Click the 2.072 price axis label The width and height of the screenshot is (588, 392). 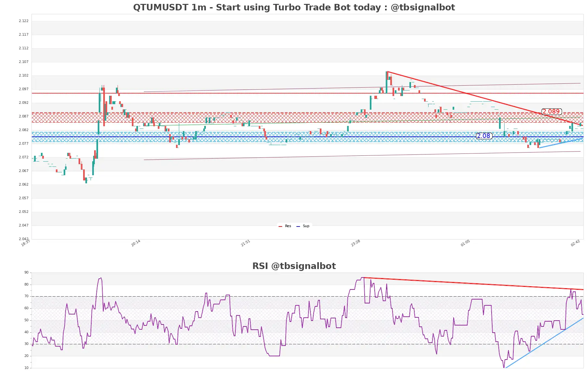point(23,157)
